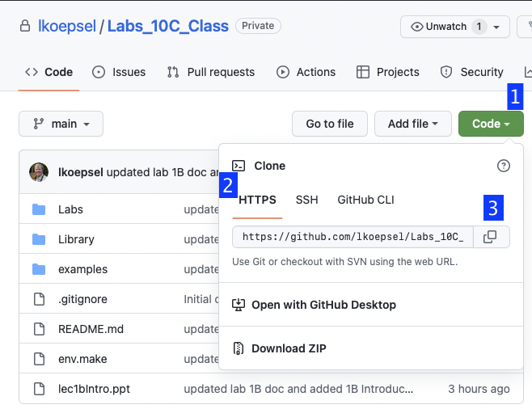Open the README.md file name
The height and width of the screenshot is (409, 532).
(91, 329)
